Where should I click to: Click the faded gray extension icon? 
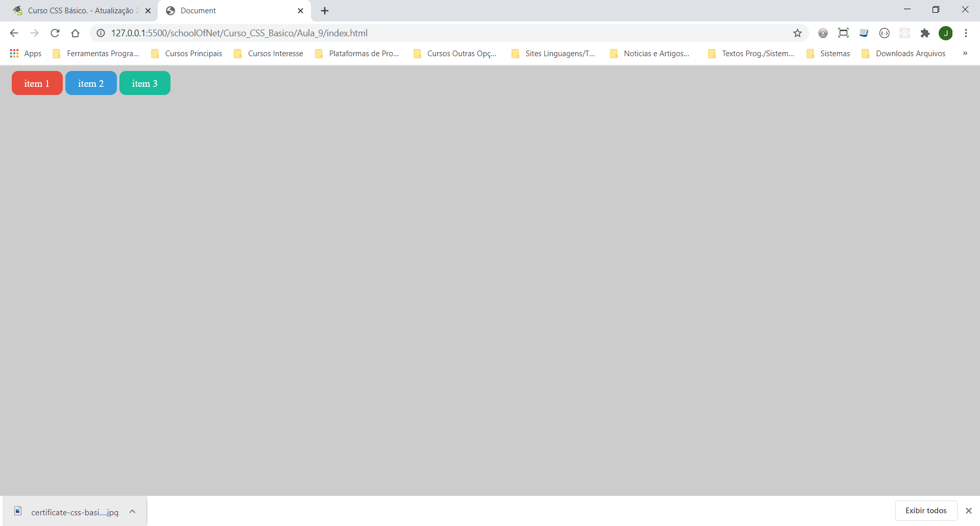tap(904, 33)
